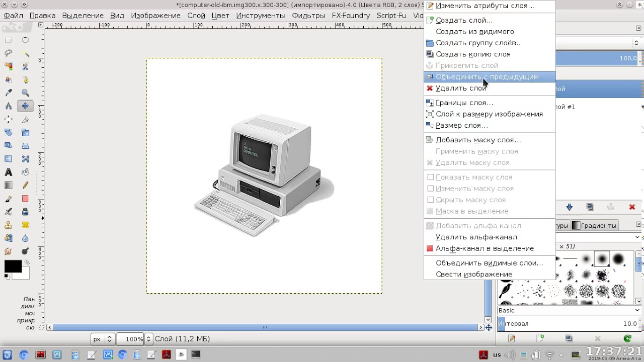Reset colors to default black and white
Image resolution: width=644 pixels, height=362 pixels.
7,277
